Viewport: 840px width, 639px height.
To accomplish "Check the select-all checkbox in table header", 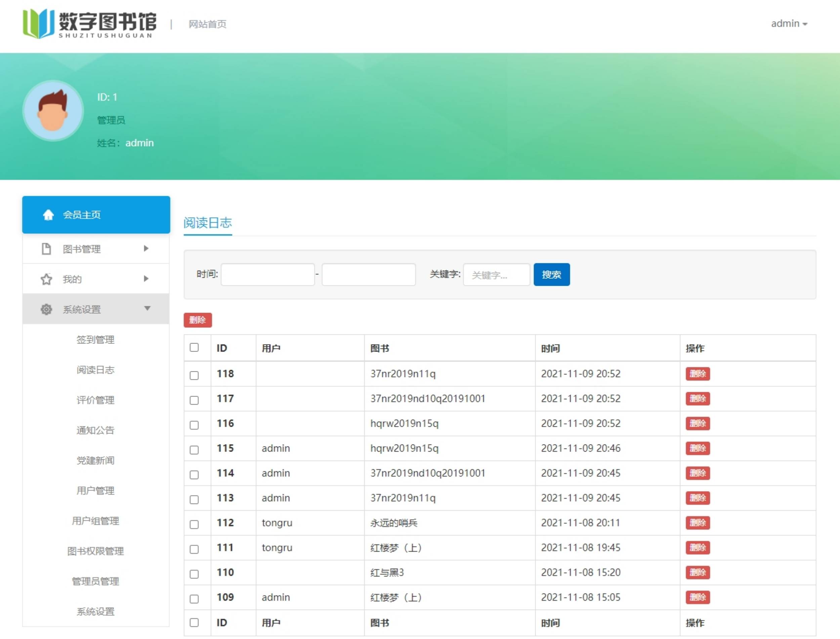I will tap(194, 347).
